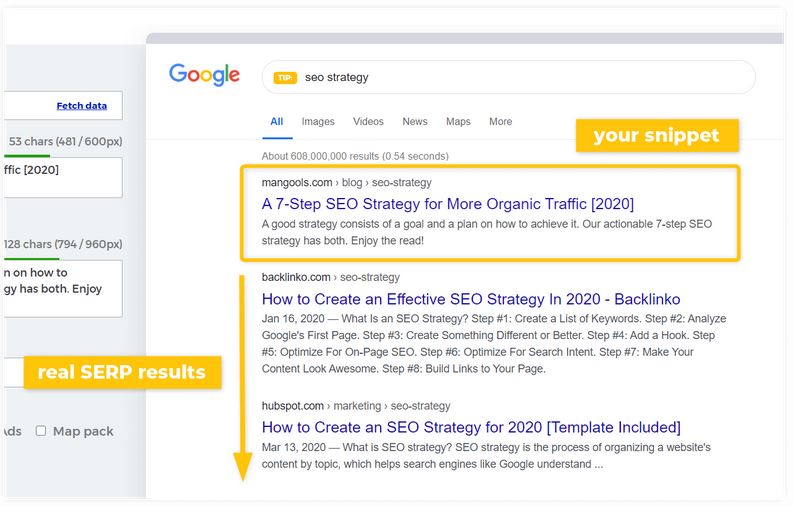The width and height of the screenshot is (798, 507).
Task: Open HubSpot 'How to Create an SEO Strategy' link
Action: pyautogui.click(x=471, y=427)
